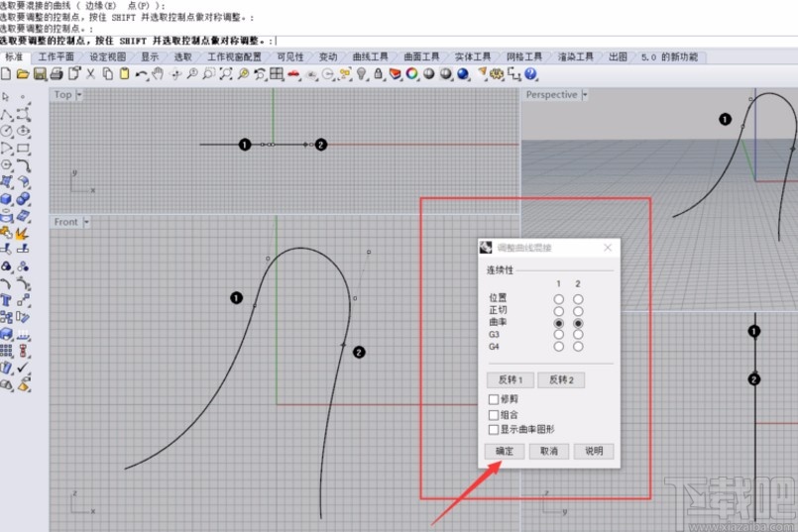Click the New file icon
798x532 pixels.
click(6, 74)
